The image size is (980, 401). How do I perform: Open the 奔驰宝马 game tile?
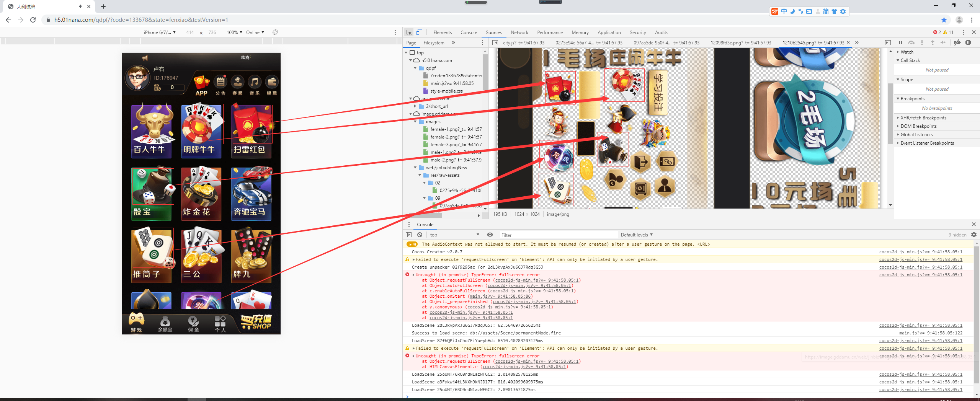[252, 194]
